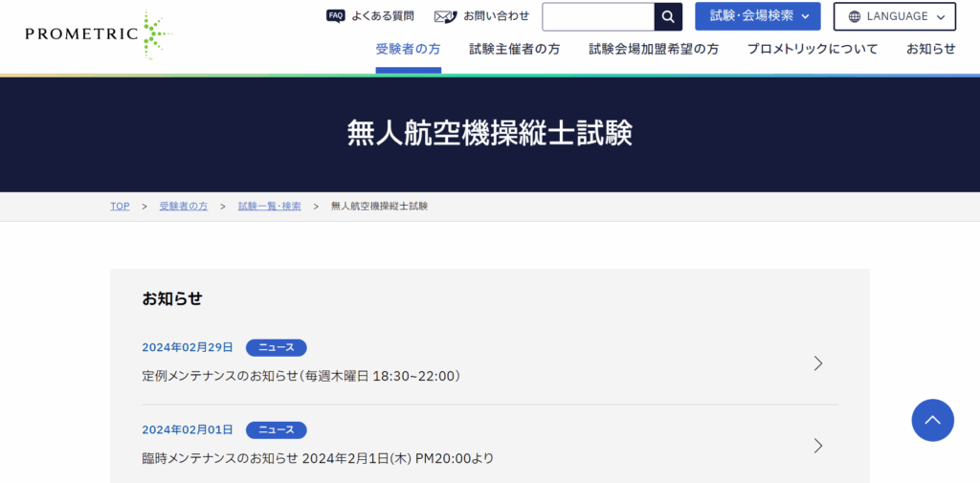The width and height of the screenshot is (980, 483).
Task: Go to プロメトリックについて menu
Action: coord(813,50)
